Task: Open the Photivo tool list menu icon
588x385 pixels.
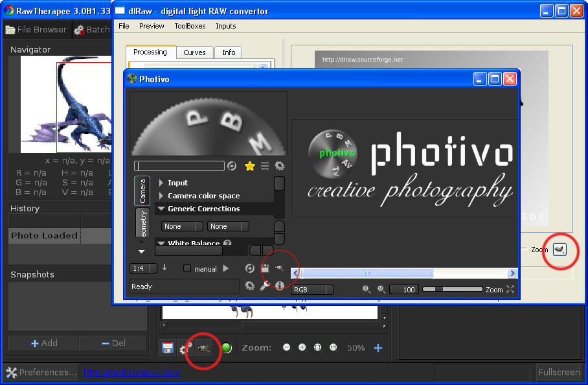Action: (265, 166)
